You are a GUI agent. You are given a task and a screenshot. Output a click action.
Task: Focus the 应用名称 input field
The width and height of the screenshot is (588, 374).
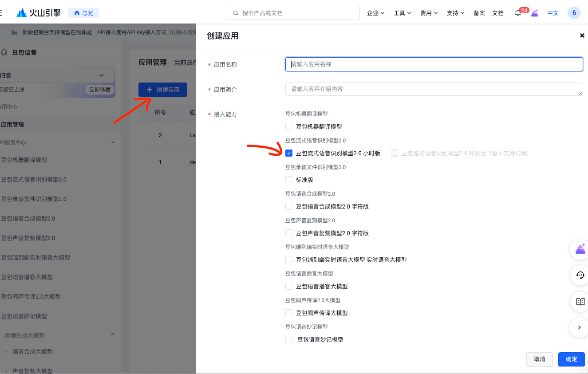[x=434, y=64]
